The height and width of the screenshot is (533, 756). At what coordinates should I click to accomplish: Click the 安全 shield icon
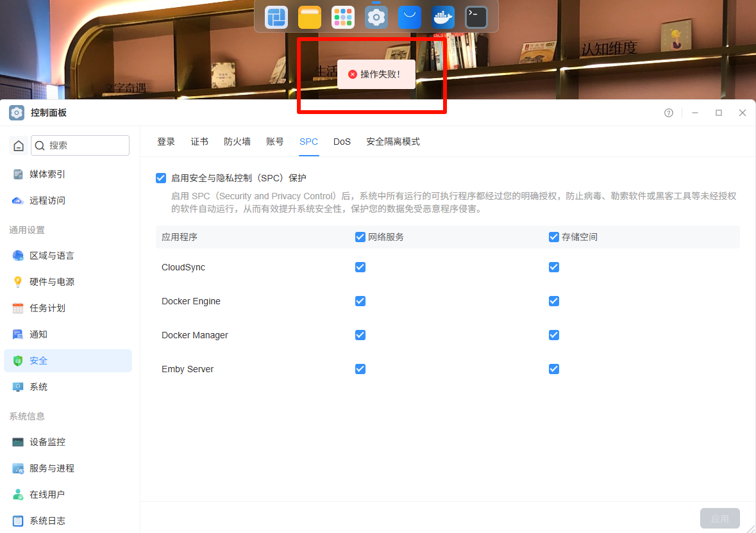click(18, 361)
